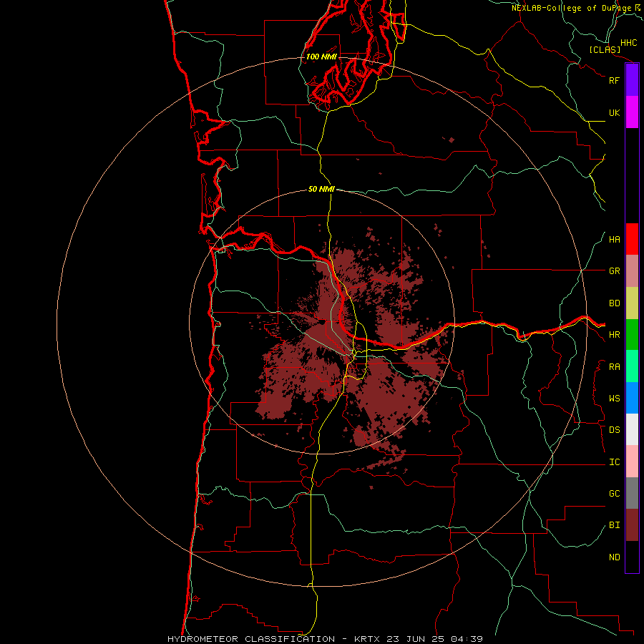Click the HA legend label
Image resolution: width=644 pixels, height=644 pixels.
click(614, 240)
